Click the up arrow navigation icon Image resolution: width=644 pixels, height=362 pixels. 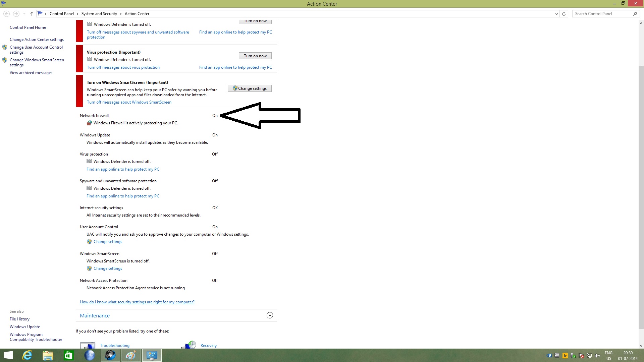point(32,14)
